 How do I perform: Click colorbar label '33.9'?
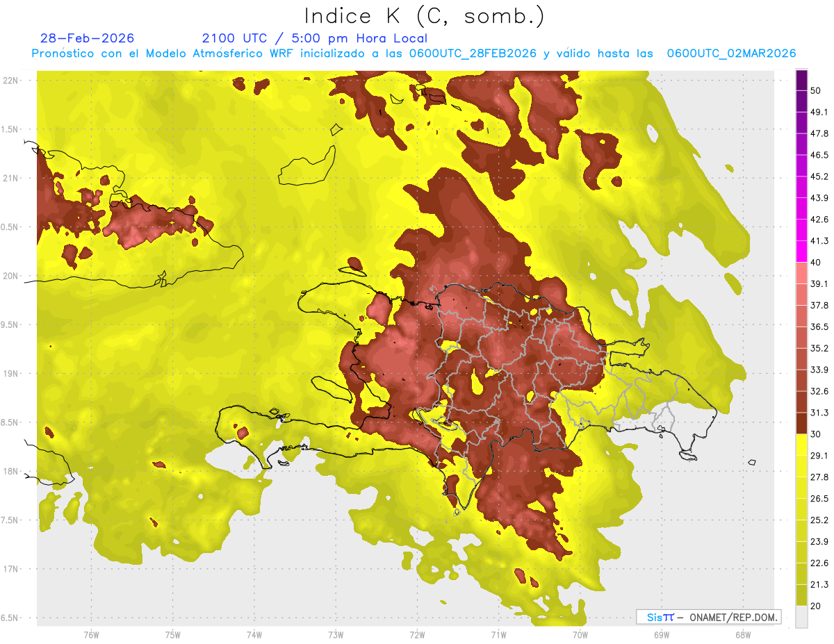click(x=820, y=370)
